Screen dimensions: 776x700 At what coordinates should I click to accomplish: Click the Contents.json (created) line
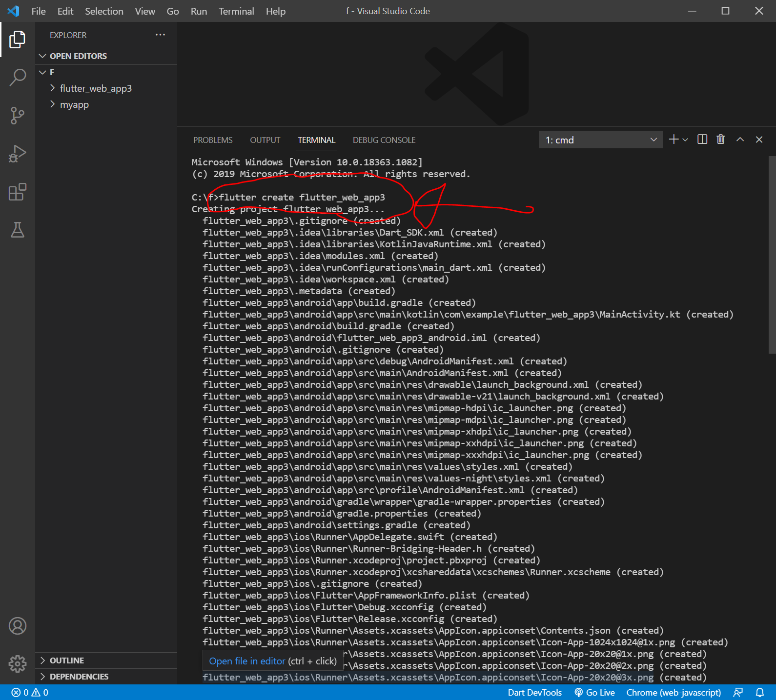(x=433, y=631)
